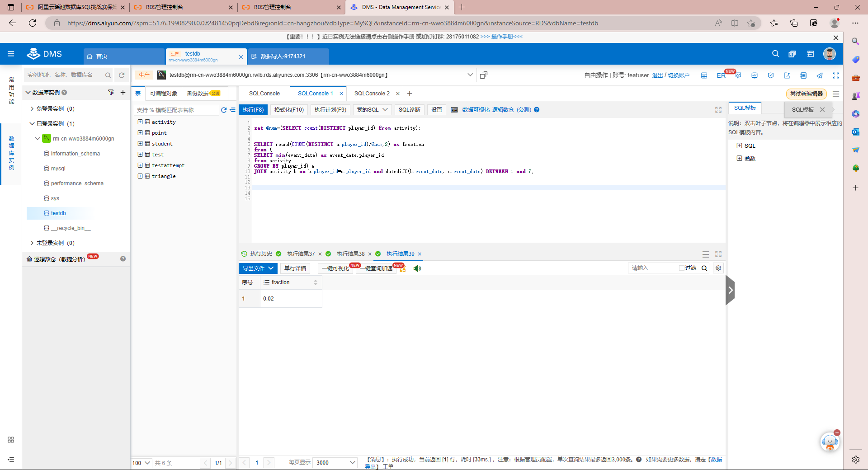This screenshot has height=470, width=868.
Task: Expand the triangle table node
Action: coord(140,176)
